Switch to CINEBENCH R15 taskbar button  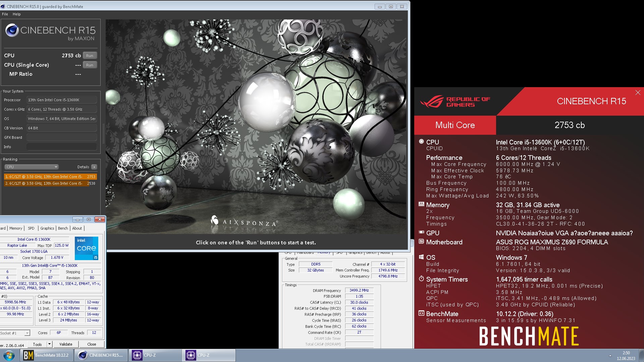coord(101,355)
